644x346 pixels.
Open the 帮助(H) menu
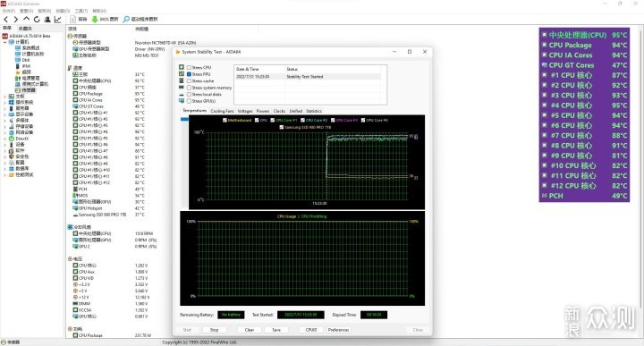99,11
